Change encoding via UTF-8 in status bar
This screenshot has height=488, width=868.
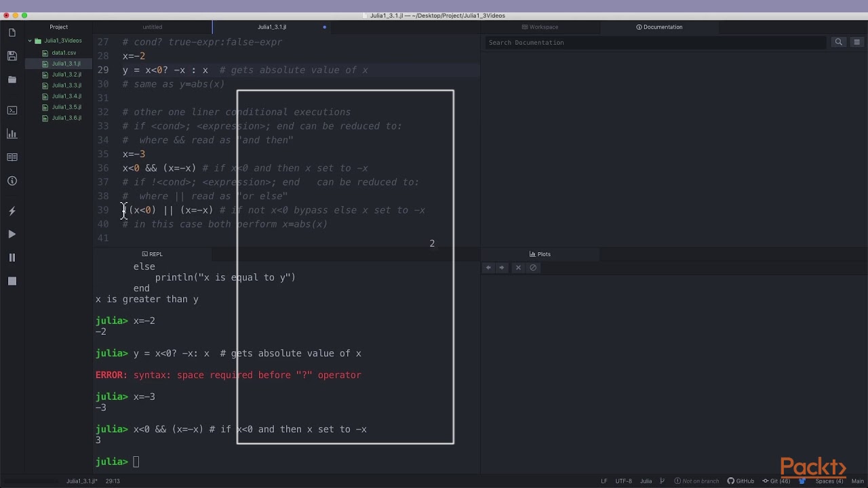click(x=623, y=481)
